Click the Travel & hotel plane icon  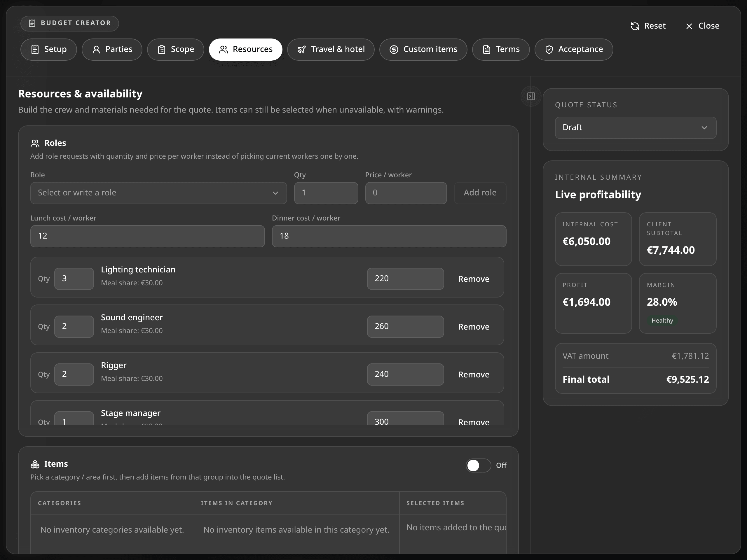(x=301, y=50)
